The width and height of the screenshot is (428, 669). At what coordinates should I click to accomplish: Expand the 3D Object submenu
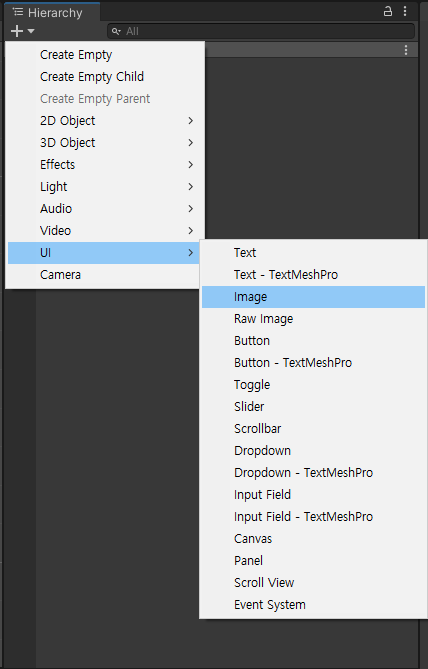(105, 143)
